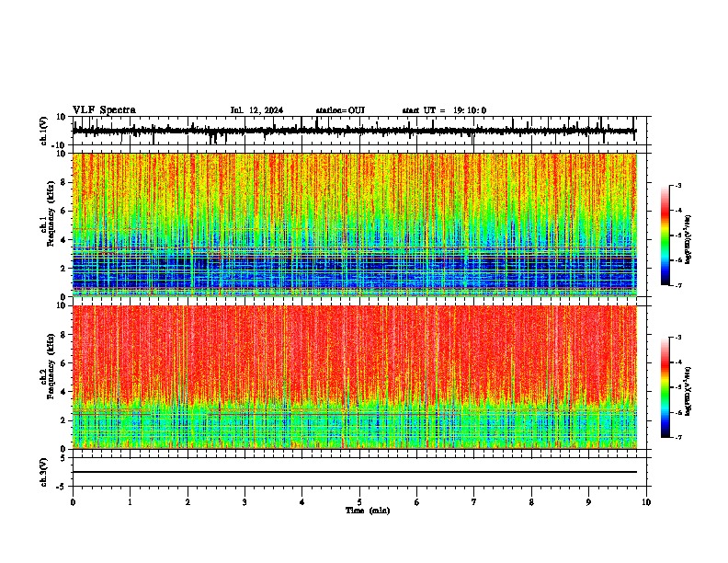Image resolution: width=728 pixels, height=563 pixels.
Task: Click the ch.2 spectrogram color scale bar
Action: (665, 387)
